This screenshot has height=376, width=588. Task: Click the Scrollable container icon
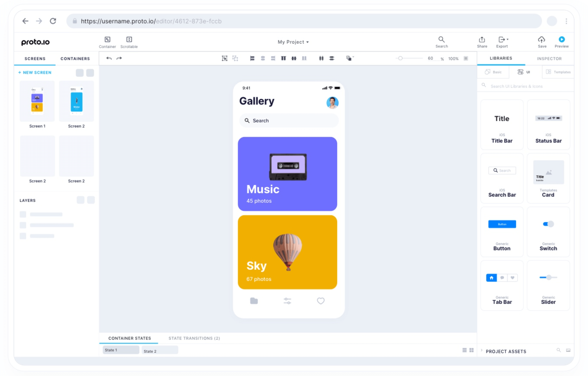tap(129, 40)
